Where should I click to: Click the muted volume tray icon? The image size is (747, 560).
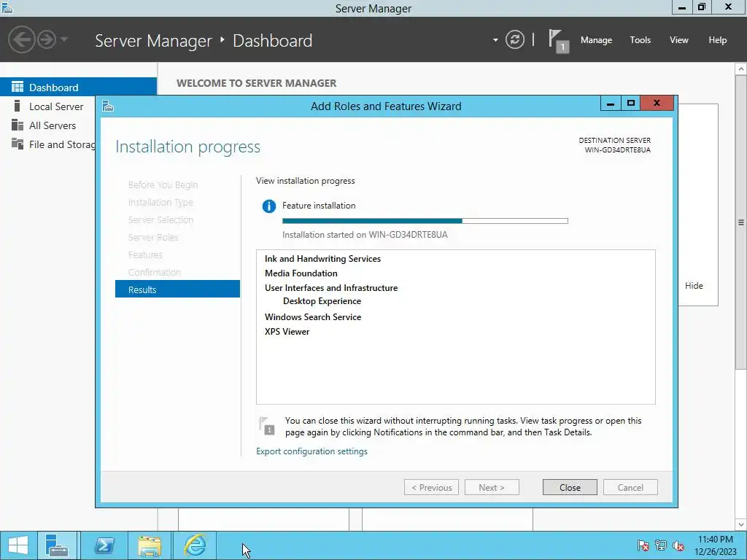[x=678, y=545]
